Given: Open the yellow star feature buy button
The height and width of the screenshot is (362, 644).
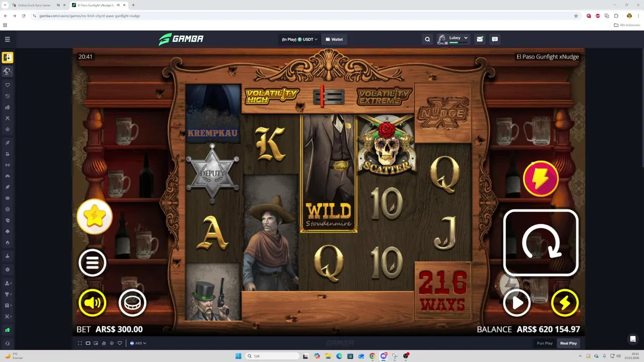Looking at the screenshot, I should (x=95, y=217).
